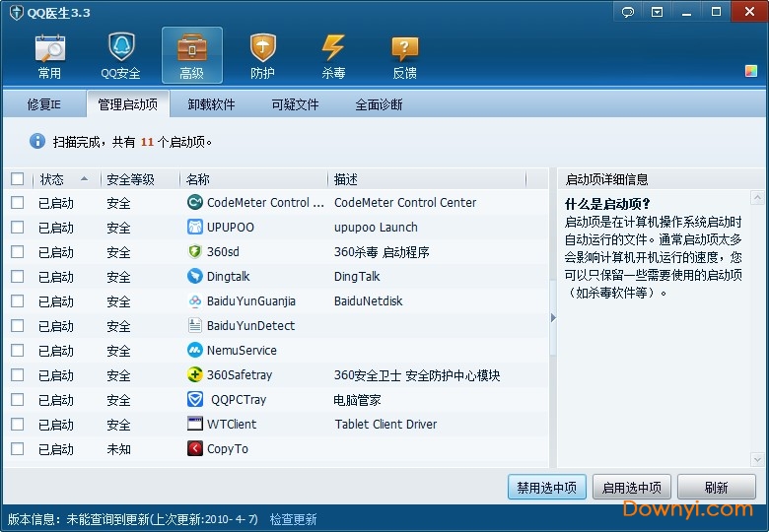Click the Dingtalk icon
The height and width of the screenshot is (532, 769).
[194, 276]
